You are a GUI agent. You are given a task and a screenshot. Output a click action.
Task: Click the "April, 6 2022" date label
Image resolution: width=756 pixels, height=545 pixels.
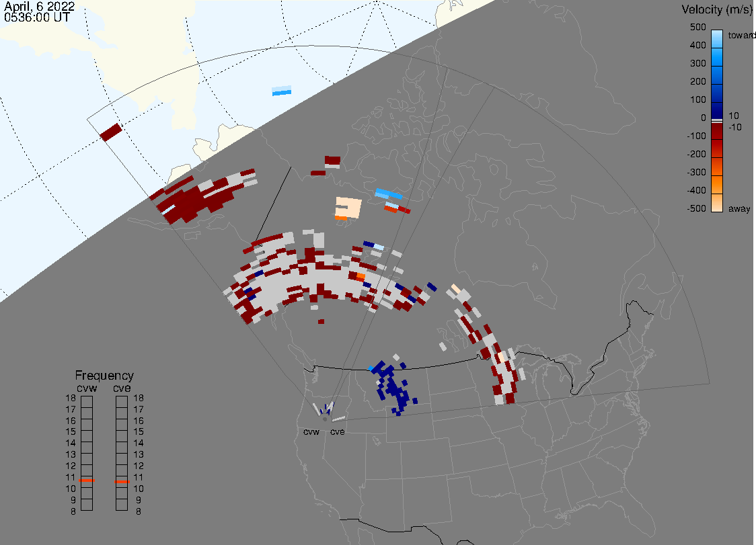40,8
